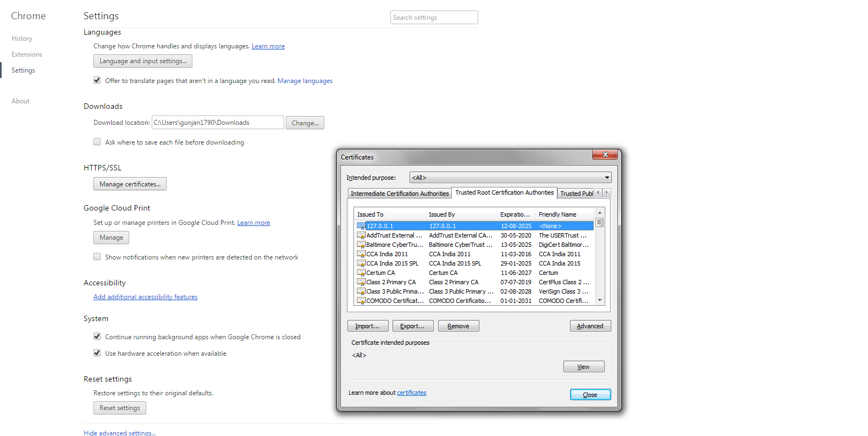Open the Manage languages link
The width and height of the screenshot is (868, 436).
coord(305,81)
